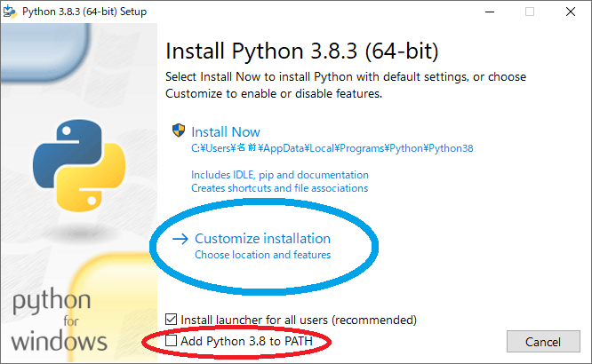Click the Install Python 3.8.3 heading

[301, 51]
